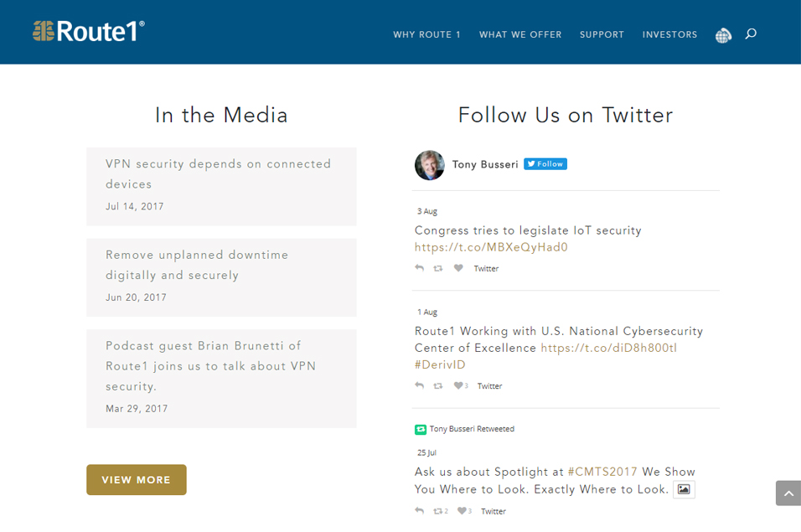801x532 pixels.
Task: Show the image attached to Spotlight tweet
Action: [x=684, y=489]
